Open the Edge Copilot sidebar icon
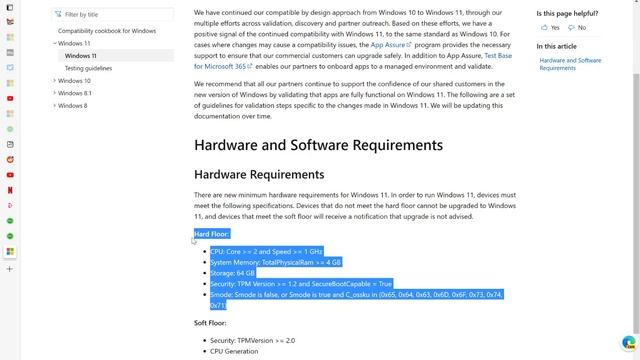This screenshot has width=640, height=360. point(629,342)
